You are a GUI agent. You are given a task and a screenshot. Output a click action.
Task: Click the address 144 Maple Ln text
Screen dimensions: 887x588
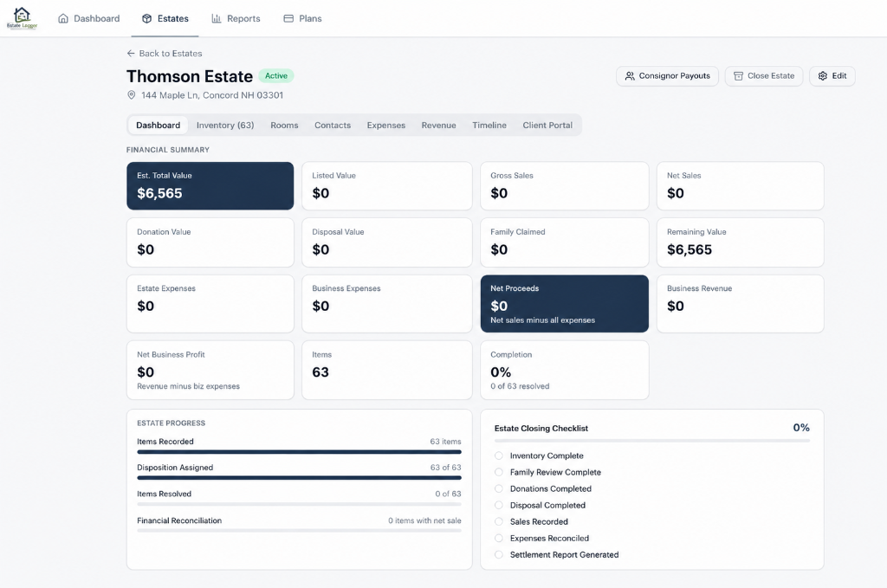pos(212,95)
